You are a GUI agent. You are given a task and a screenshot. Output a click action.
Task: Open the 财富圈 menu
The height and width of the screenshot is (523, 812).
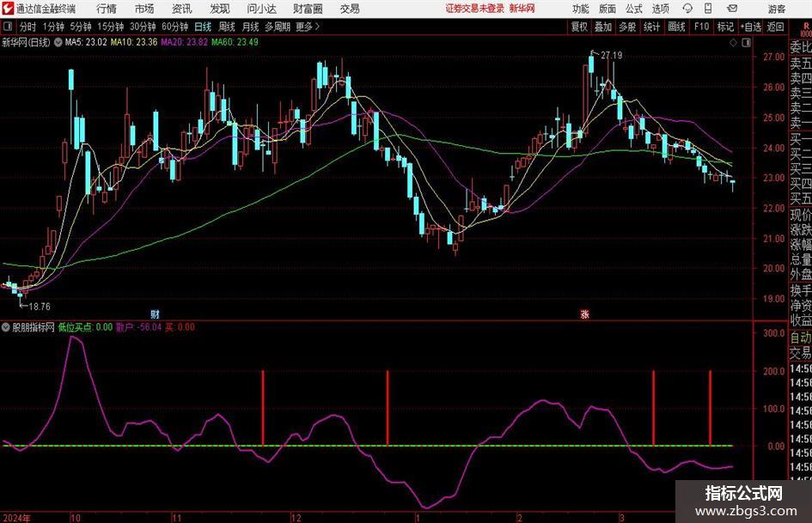(308, 9)
